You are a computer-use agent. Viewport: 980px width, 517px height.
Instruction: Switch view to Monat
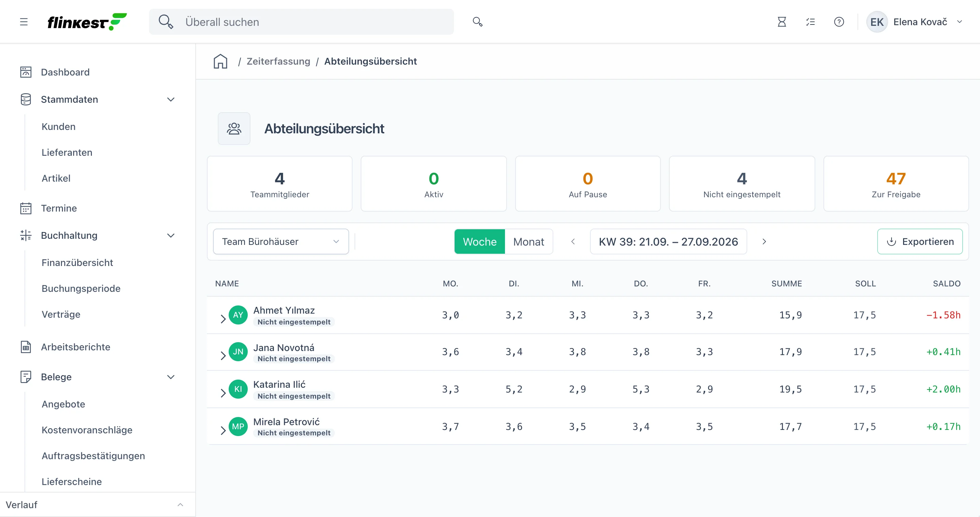point(528,241)
